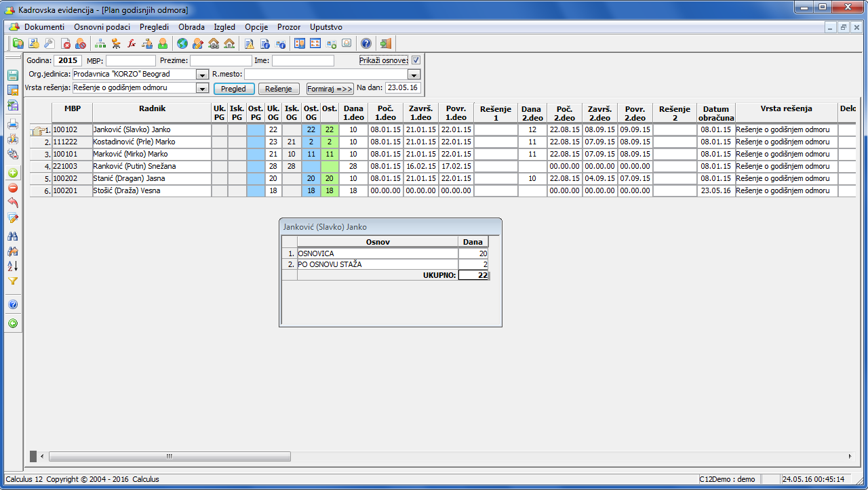The width and height of the screenshot is (868, 490).
Task: Click the Prezime input field
Action: pyautogui.click(x=220, y=60)
